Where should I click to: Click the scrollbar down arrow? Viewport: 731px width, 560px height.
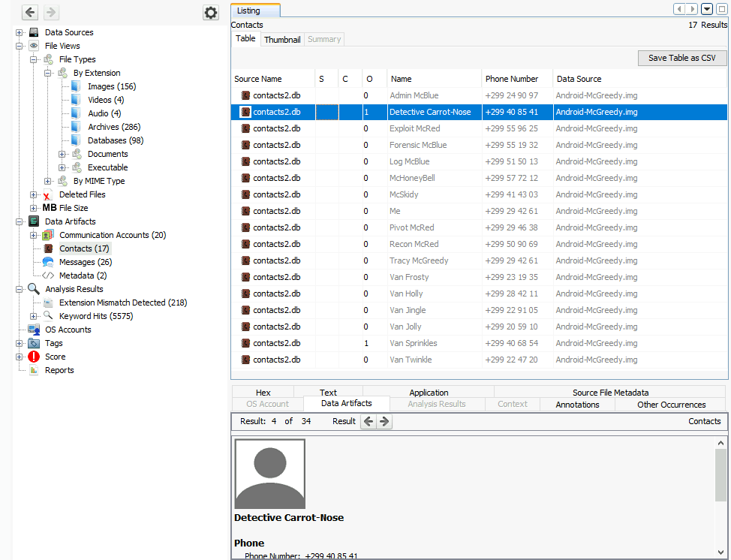[x=720, y=552]
